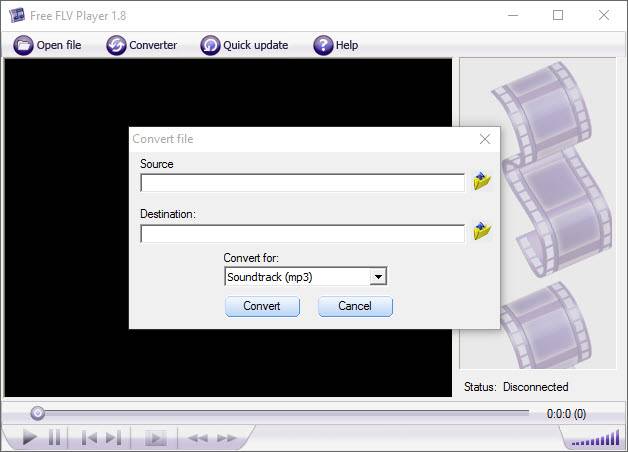Viewport: 628px width, 452px height.
Task: Click the fast-forward double-arrow icon
Action: [227, 438]
